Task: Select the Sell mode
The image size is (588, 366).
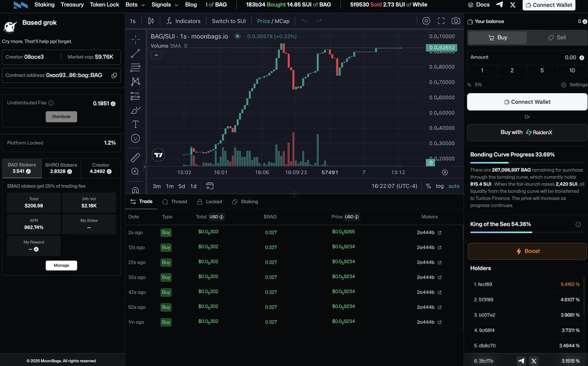Action: pos(557,38)
